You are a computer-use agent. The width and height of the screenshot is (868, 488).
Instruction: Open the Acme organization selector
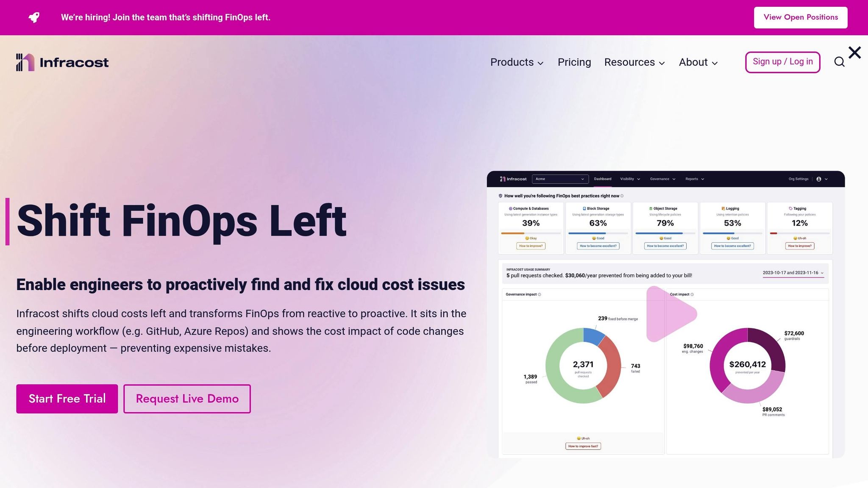[560, 179]
